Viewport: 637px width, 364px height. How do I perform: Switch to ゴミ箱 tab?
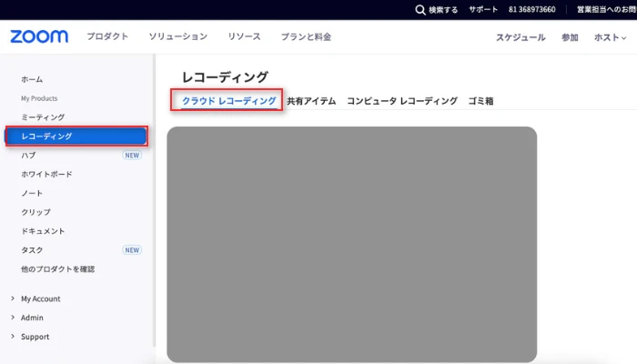480,101
